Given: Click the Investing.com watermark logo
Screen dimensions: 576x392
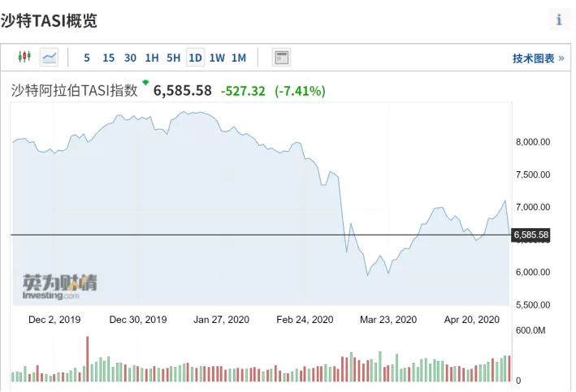Looking at the screenshot, I should click(59, 287).
